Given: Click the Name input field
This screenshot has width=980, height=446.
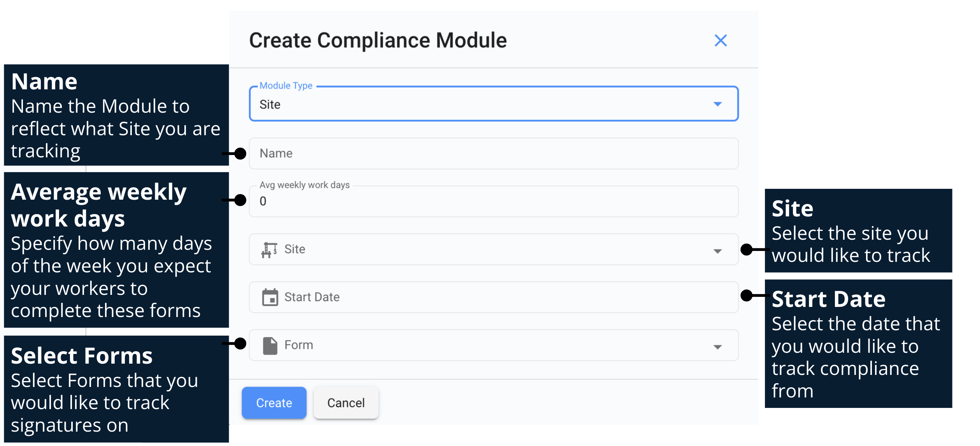Looking at the screenshot, I should (493, 154).
